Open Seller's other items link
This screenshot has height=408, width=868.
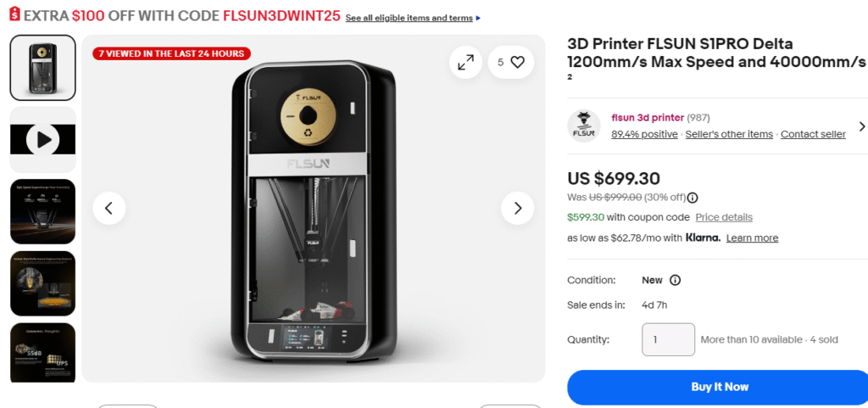[x=729, y=134]
